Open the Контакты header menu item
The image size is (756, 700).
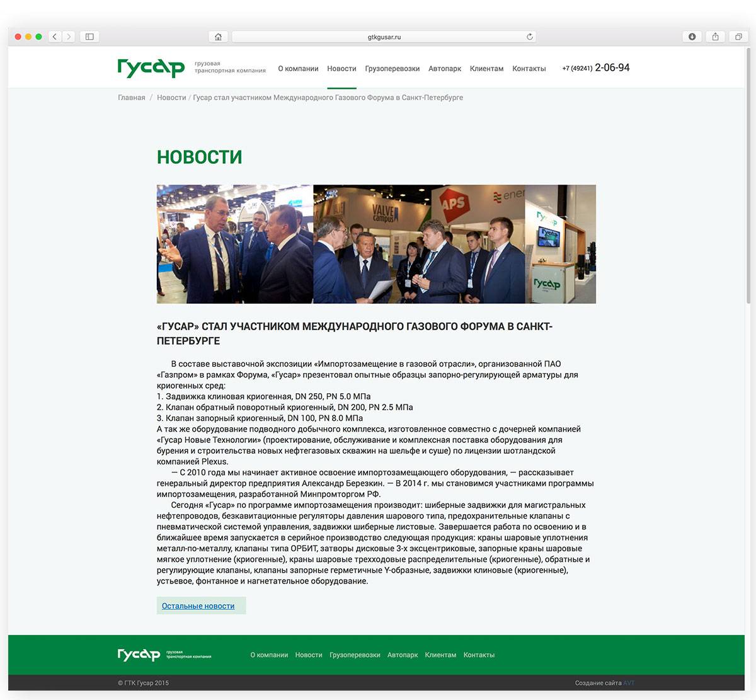[529, 69]
